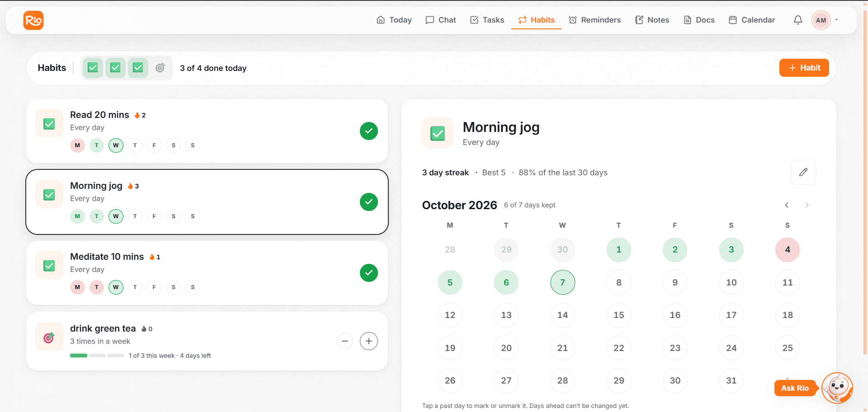Click October 1 kept day
The height and width of the screenshot is (412, 868).
coord(618,250)
